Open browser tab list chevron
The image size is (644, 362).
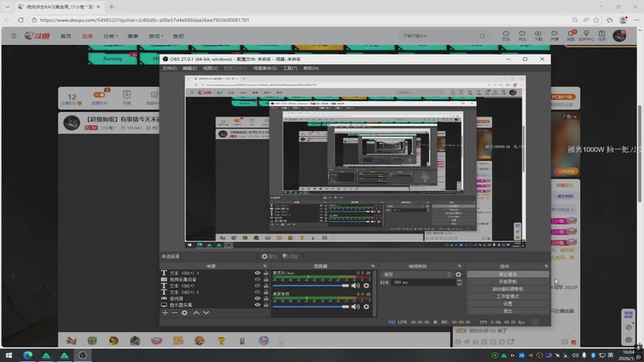point(7,6)
